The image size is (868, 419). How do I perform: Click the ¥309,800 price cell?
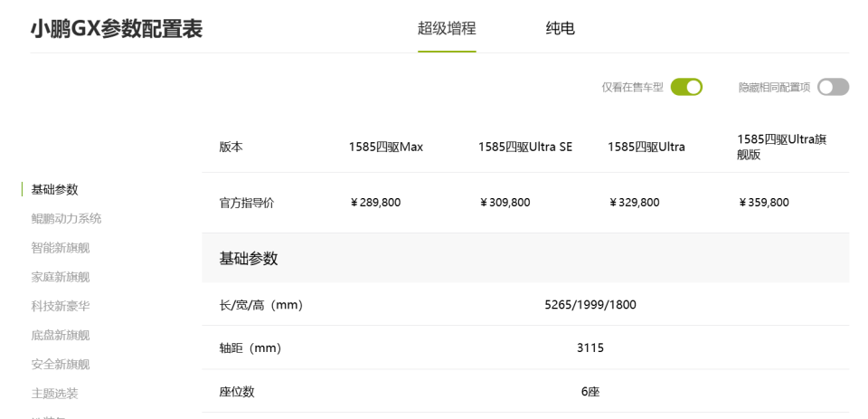click(505, 203)
